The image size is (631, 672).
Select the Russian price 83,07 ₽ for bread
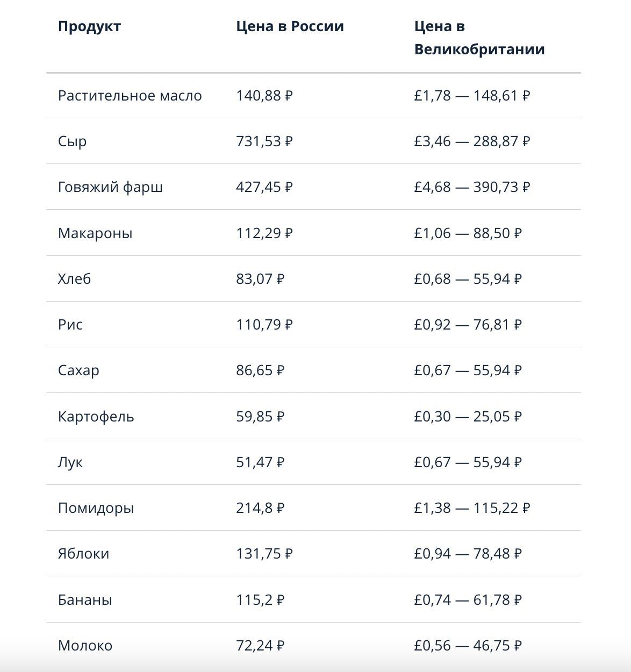coord(260,279)
